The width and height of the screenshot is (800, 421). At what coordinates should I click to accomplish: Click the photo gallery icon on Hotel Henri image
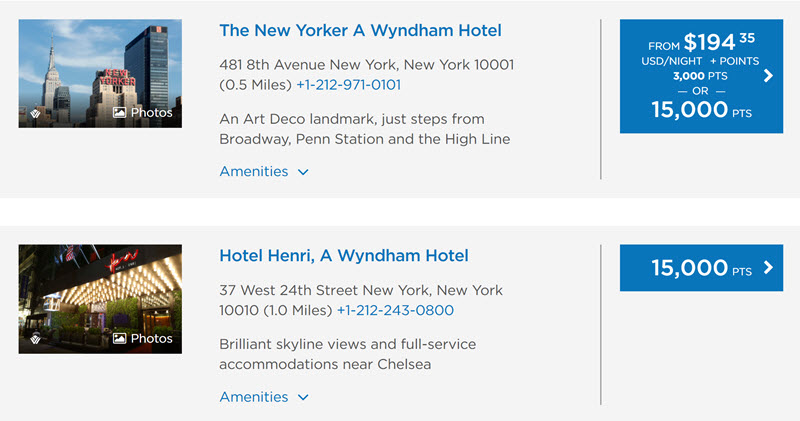tap(119, 338)
